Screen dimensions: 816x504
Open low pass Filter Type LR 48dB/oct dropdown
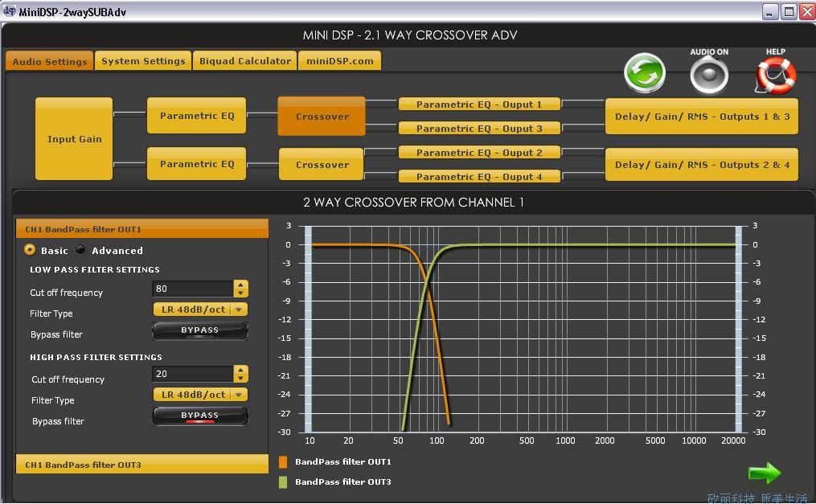point(200,309)
